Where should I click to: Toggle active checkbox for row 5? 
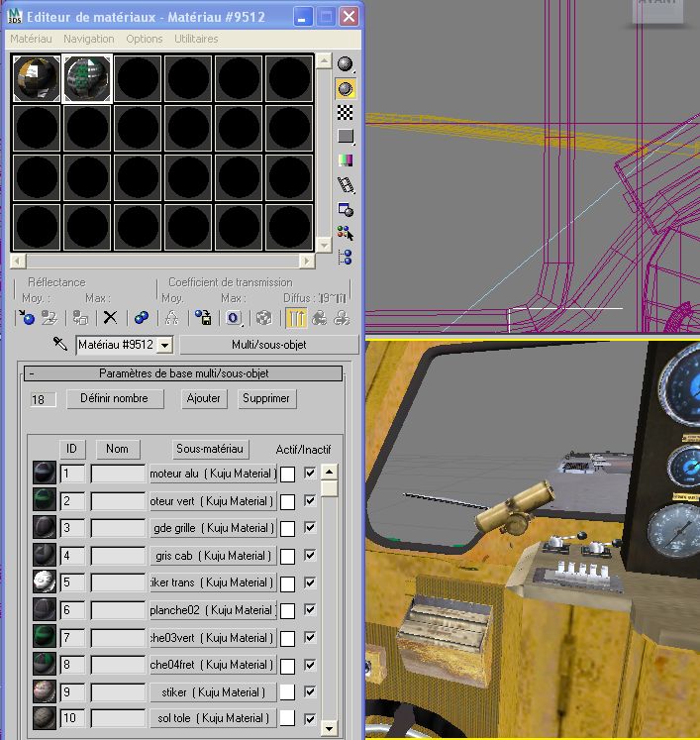coord(310,582)
